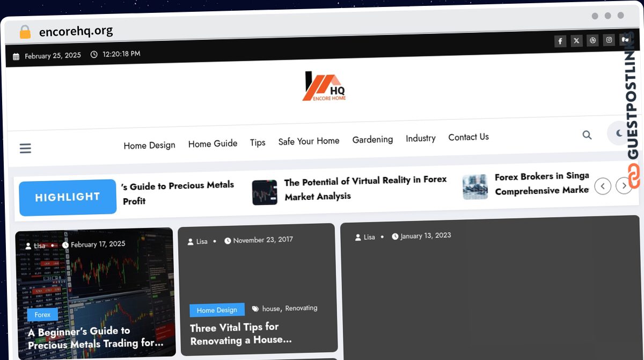The width and height of the screenshot is (644, 360).
Task: Open the Instagram social icon
Action: 609,40
